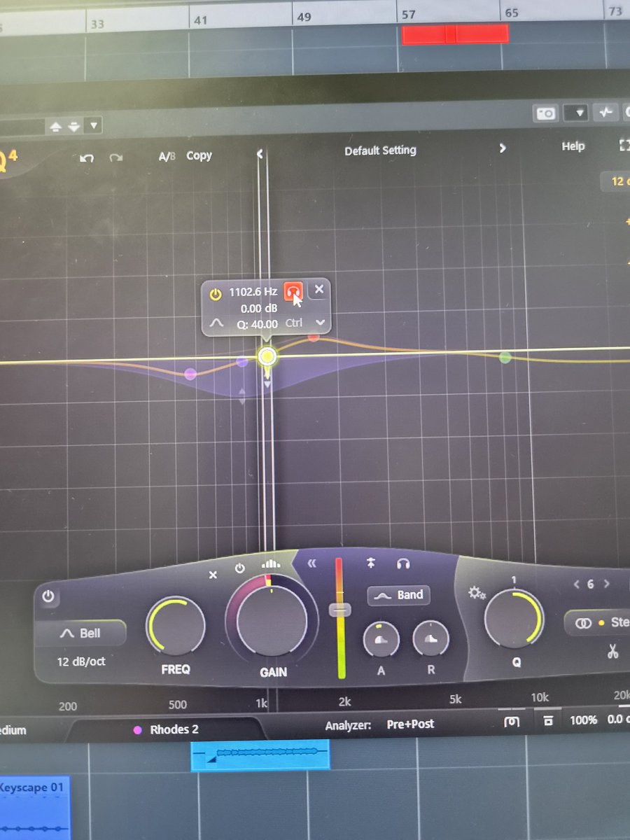Image resolution: width=630 pixels, height=840 pixels.
Task: Toggle the A/B state comparison
Action: (167, 156)
